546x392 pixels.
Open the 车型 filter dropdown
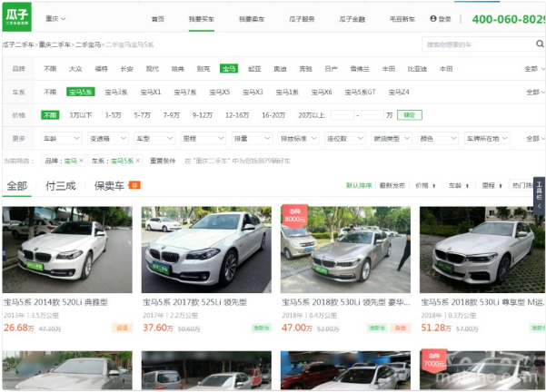point(154,139)
